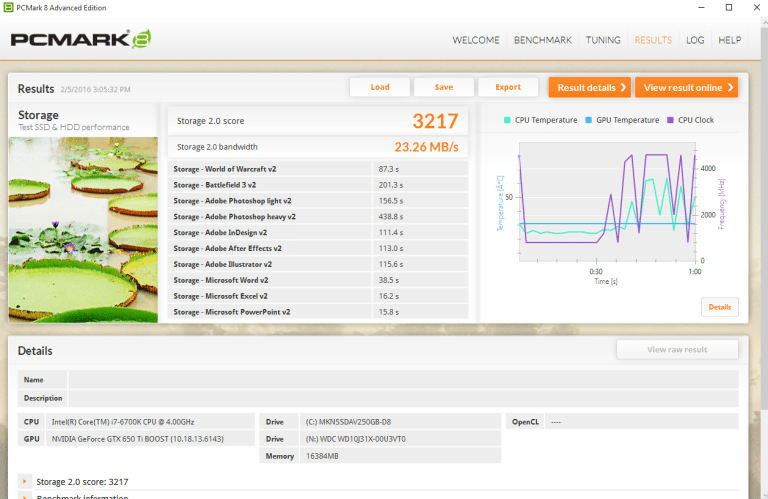Screen dimensions: 768x499
Task: Click the 23.26 MB/s bandwidth value
Action: (x=426, y=147)
